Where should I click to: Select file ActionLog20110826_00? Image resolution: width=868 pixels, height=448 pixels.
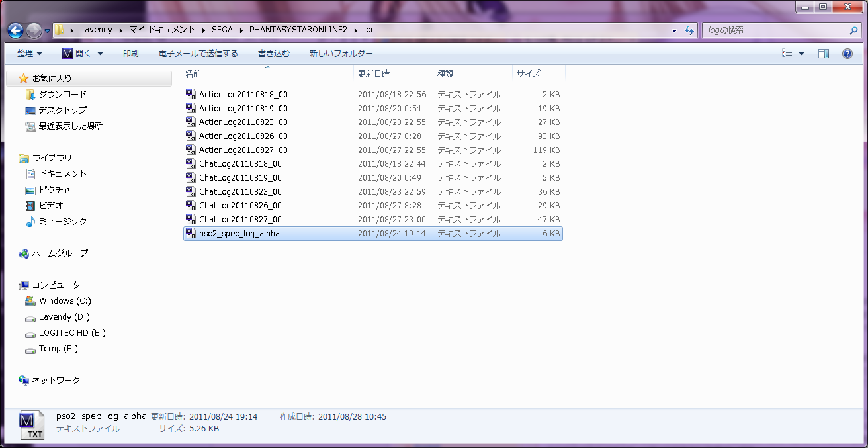373,136
